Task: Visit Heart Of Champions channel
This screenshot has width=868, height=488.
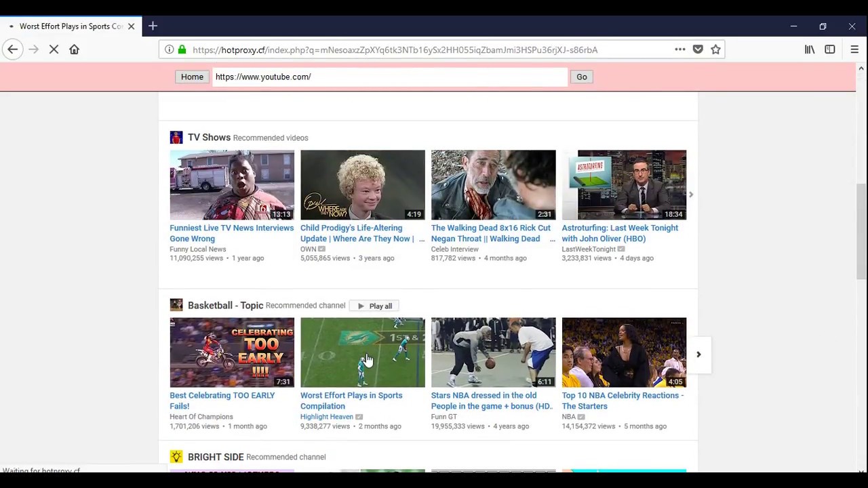Action: click(x=201, y=417)
